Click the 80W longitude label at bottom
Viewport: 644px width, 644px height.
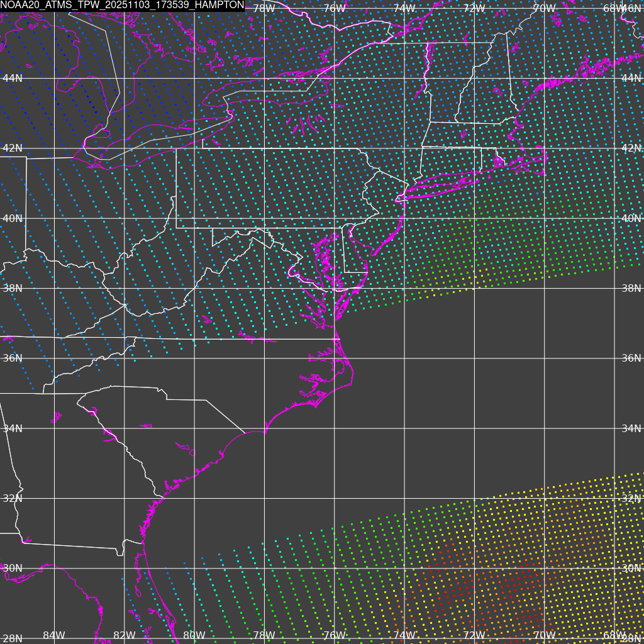click(x=194, y=635)
